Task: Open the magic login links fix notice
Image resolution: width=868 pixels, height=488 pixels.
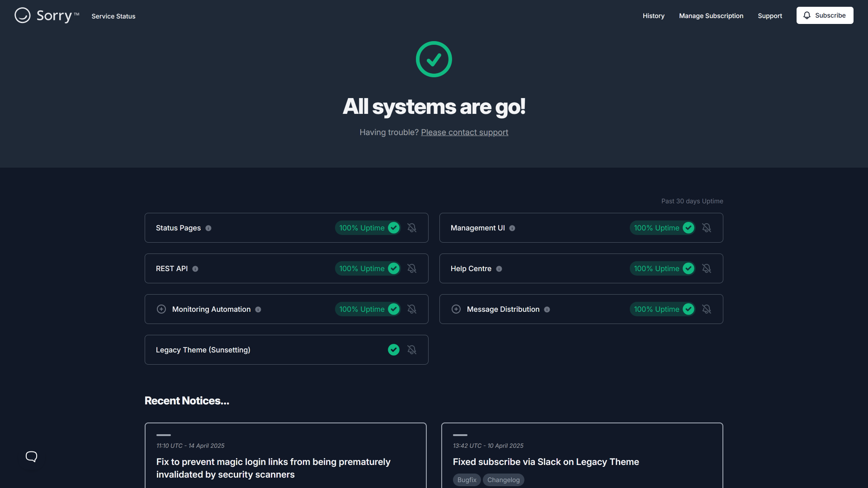Action: [x=274, y=468]
